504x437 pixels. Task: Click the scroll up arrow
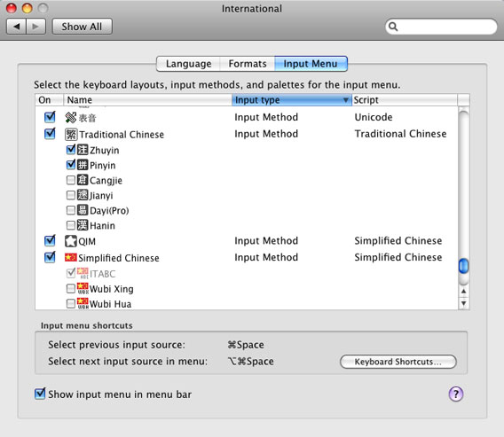click(x=463, y=292)
